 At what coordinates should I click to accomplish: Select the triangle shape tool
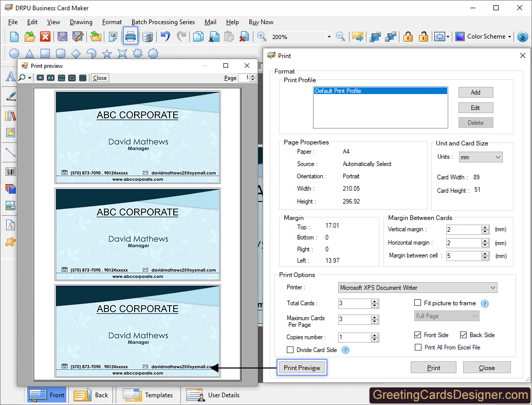click(30, 53)
